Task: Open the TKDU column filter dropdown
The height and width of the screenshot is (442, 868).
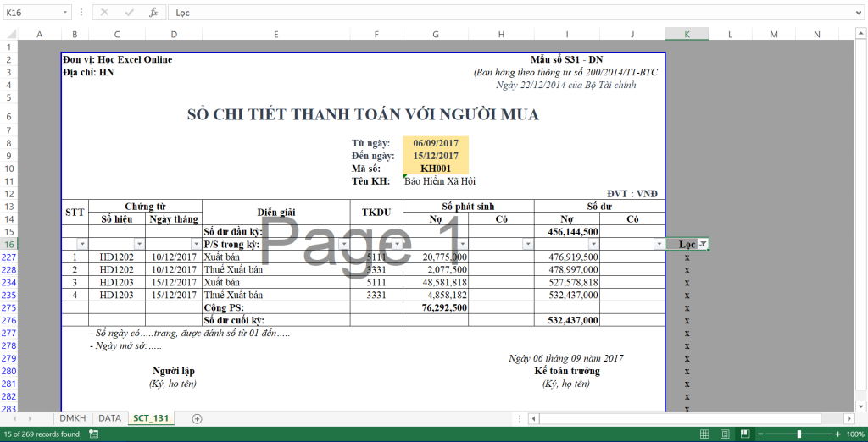Action: point(397,244)
